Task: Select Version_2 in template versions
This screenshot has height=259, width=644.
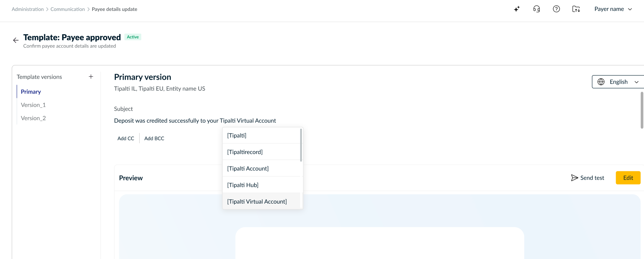Action: [33, 118]
